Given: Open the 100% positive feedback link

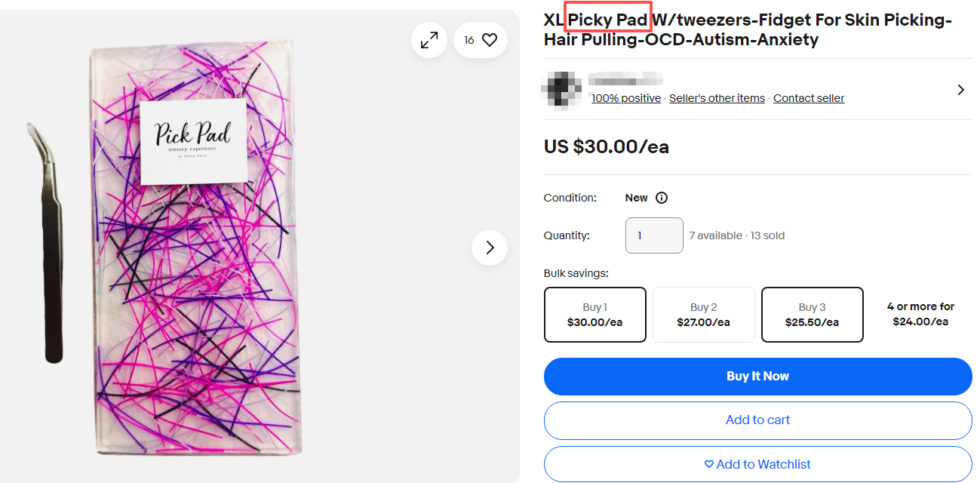Looking at the screenshot, I should (x=625, y=98).
